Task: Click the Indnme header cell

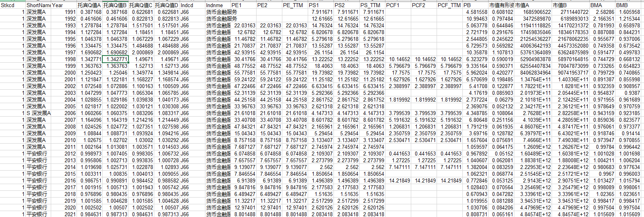Action: pyautogui.click(x=218, y=5)
